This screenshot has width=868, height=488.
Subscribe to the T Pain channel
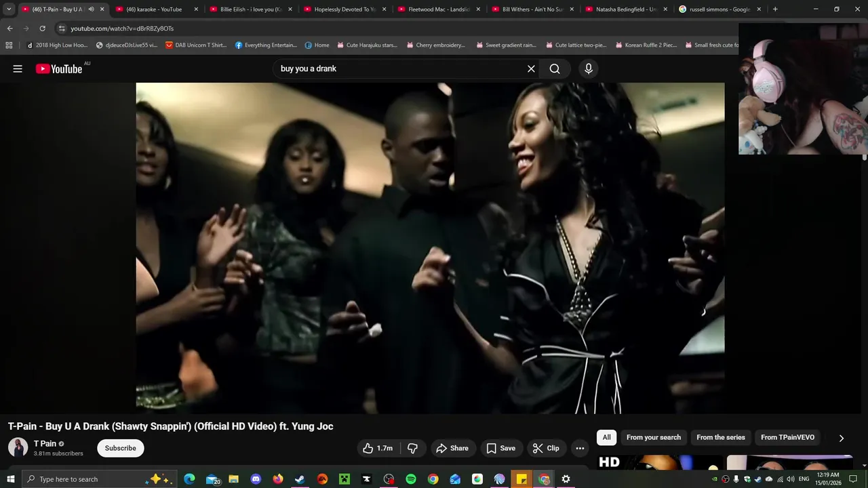120,448
